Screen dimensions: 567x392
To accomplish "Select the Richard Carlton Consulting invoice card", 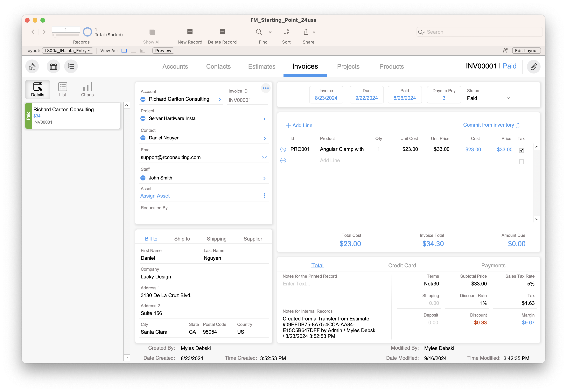I will click(73, 116).
